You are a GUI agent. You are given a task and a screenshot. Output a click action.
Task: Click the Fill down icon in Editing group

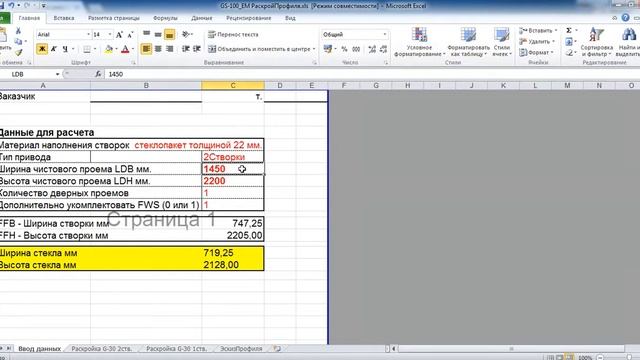(569, 42)
